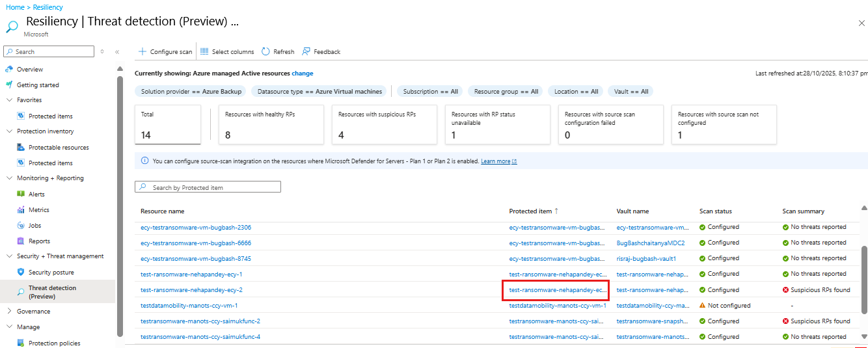Click the warning icon beside Not configured
Image resolution: width=868 pixels, height=348 pixels.
pos(703,305)
